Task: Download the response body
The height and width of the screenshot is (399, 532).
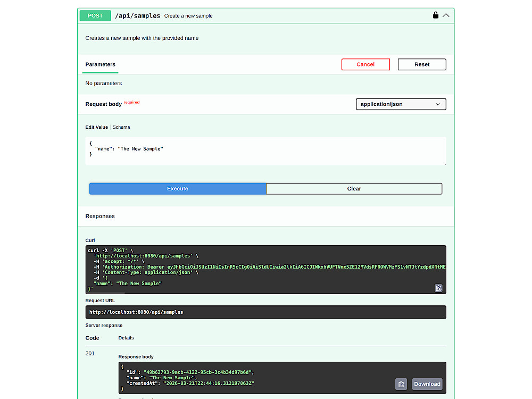Action: point(427,384)
